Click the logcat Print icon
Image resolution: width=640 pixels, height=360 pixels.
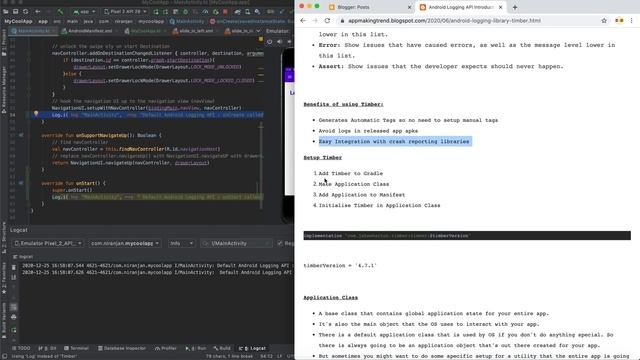coord(13,317)
